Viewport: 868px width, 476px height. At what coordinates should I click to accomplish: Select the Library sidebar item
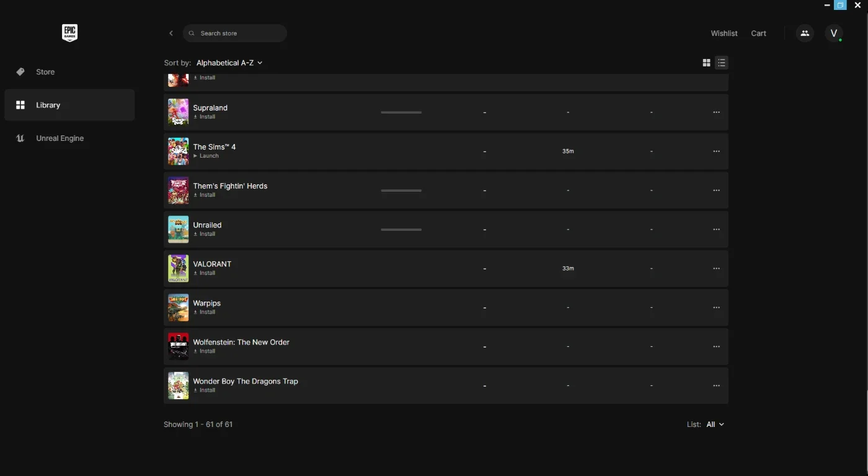point(69,105)
